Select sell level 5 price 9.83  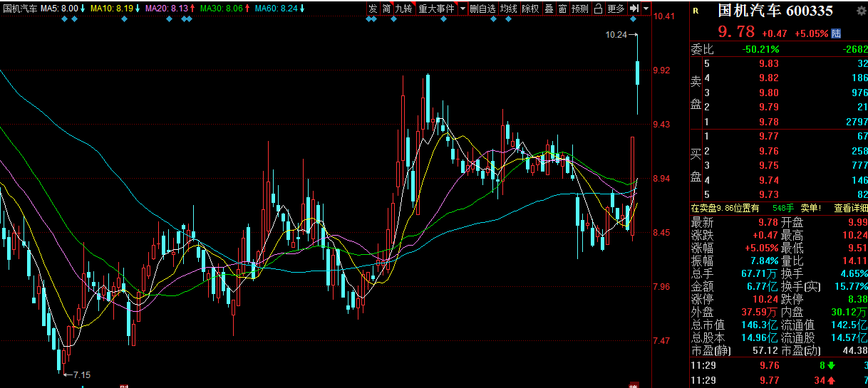tap(769, 63)
